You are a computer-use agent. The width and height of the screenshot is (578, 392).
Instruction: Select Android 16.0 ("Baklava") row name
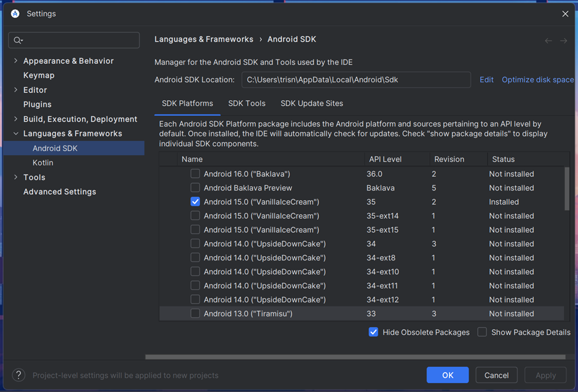pyautogui.click(x=247, y=174)
